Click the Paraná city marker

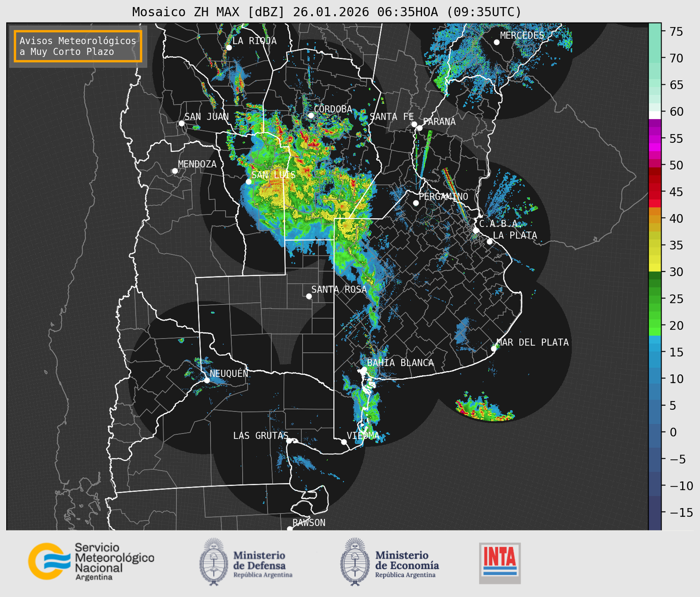click(x=420, y=128)
